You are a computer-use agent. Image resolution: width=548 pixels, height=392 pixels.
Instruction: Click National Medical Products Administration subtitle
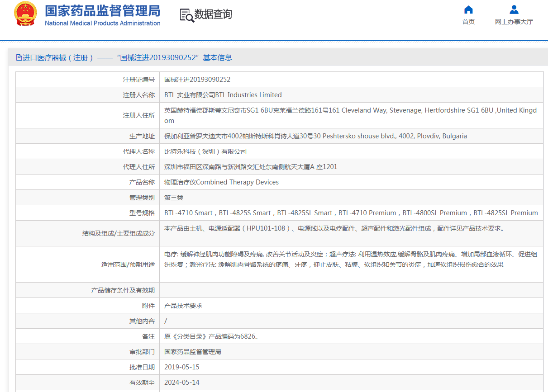pyautogui.click(x=102, y=23)
